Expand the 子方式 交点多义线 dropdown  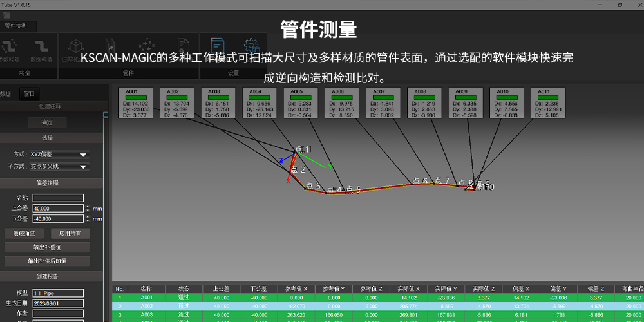coord(60,166)
